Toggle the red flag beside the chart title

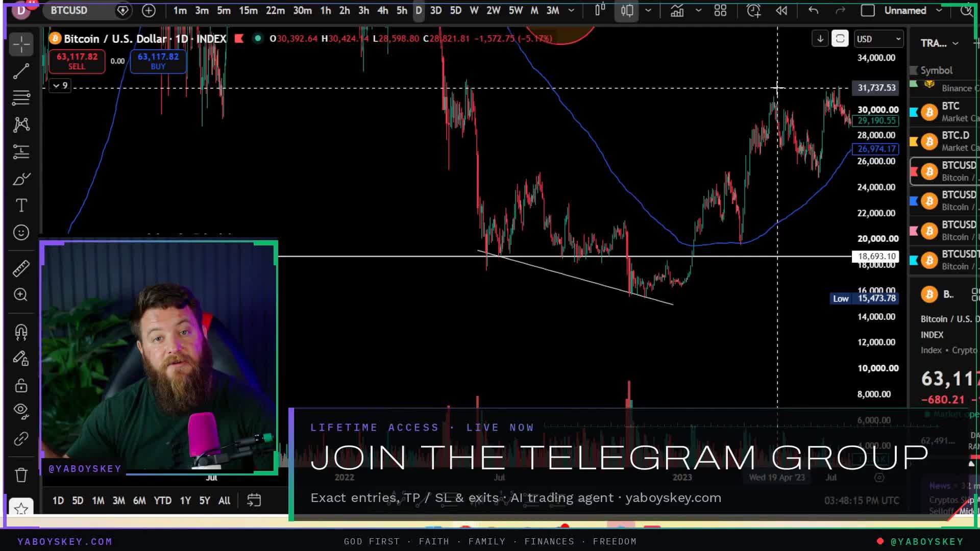click(x=239, y=38)
